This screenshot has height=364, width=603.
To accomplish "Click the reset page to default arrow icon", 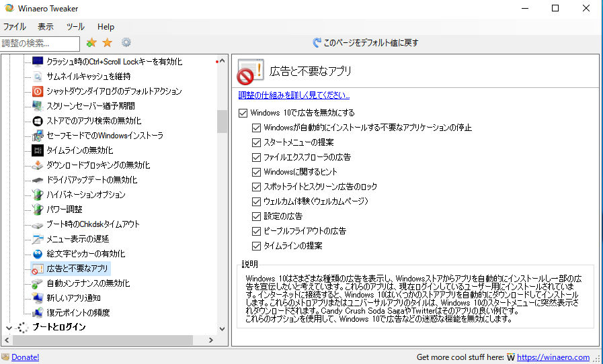I will [317, 43].
